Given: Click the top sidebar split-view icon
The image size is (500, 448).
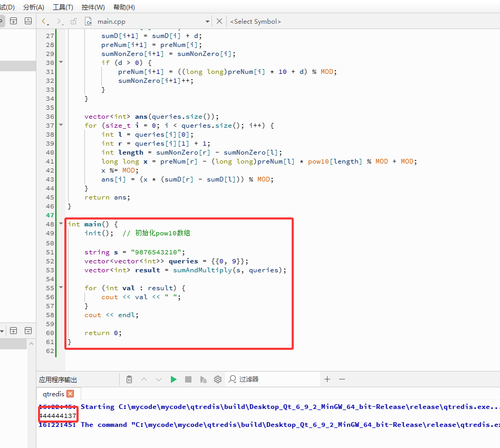Looking at the screenshot, I should 13,21.
